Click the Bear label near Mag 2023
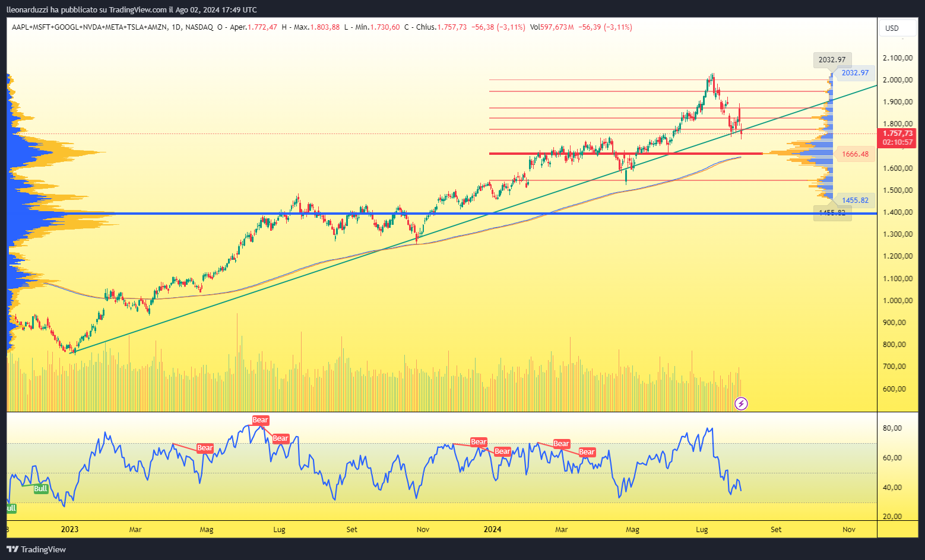925x560 pixels. (205, 448)
